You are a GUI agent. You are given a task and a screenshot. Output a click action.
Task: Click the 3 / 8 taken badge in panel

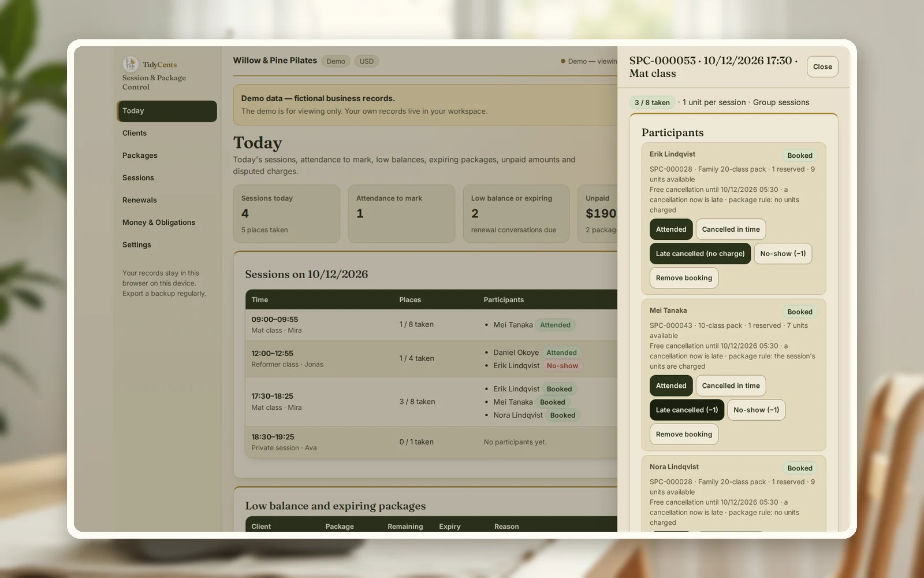coord(652,102)
